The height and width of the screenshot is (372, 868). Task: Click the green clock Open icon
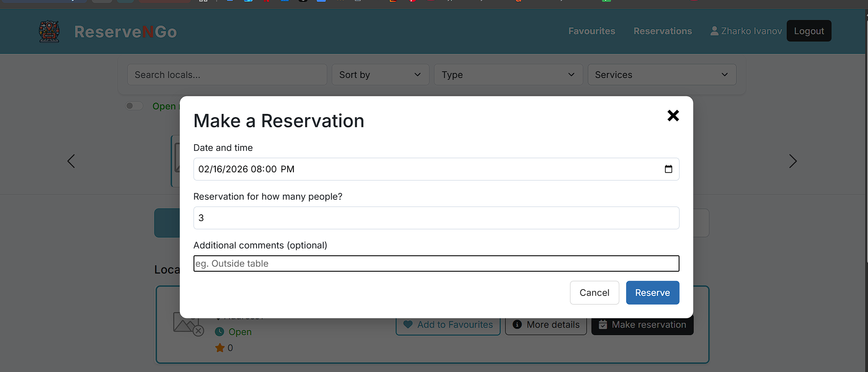(220, 332)
